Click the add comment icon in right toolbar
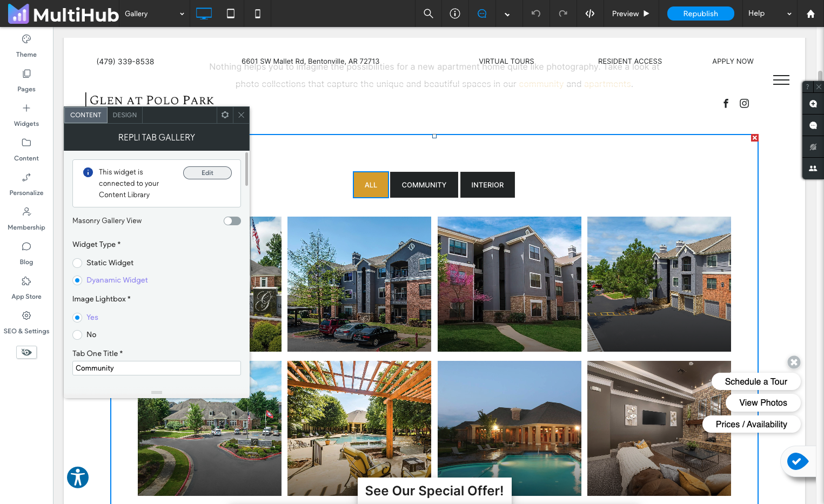The image size is (824, 504). (x=813, y=104)
